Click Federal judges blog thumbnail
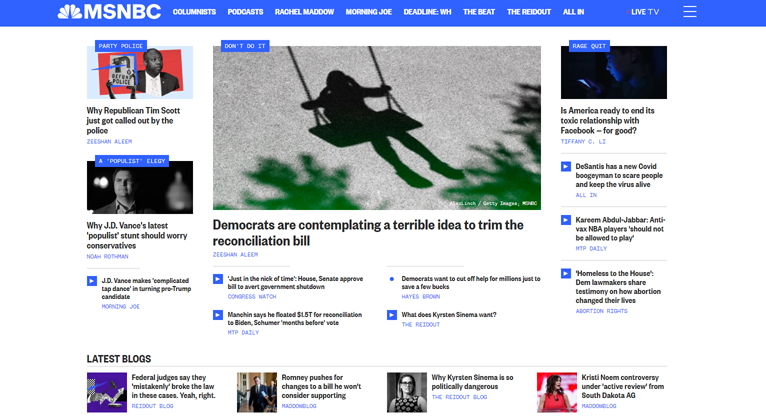This screenshot has height=419, width=766. [x=107, y=393]
